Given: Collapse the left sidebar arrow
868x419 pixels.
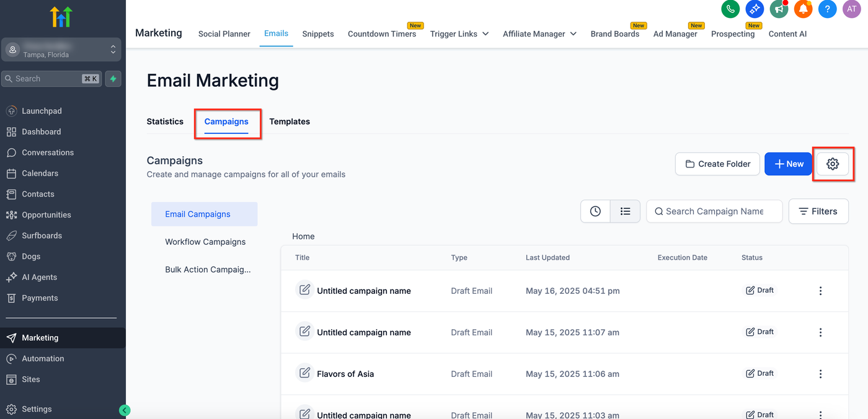Looking at the screenshot, I should 125,410.
